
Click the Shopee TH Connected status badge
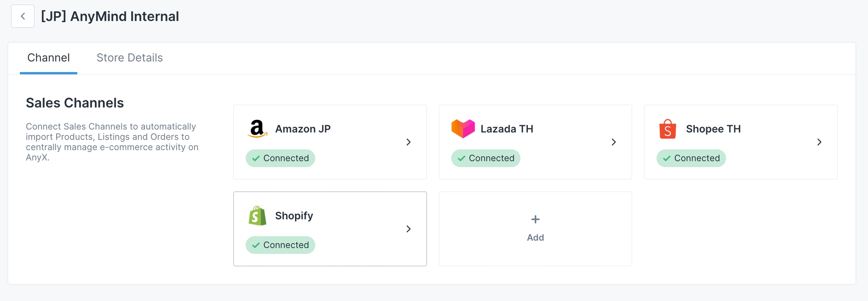(691, 158)
